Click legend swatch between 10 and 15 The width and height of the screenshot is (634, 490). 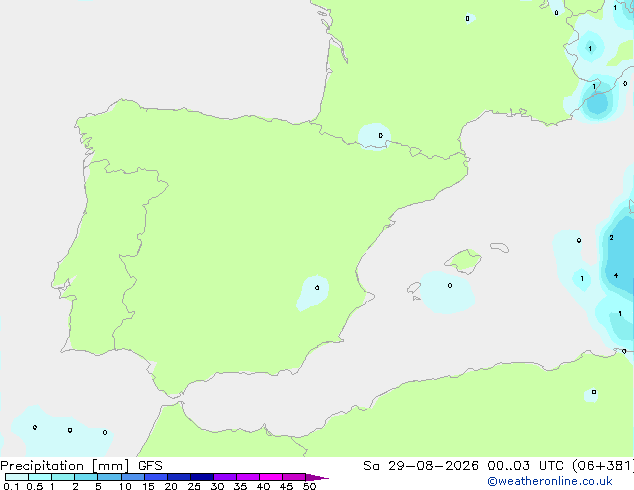click(x=133, y=477)
